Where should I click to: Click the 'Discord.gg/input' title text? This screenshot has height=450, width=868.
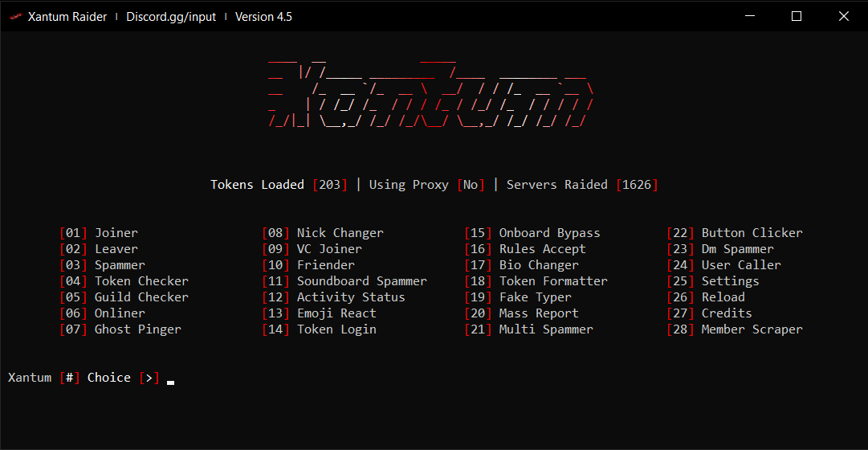click(171, 17)
